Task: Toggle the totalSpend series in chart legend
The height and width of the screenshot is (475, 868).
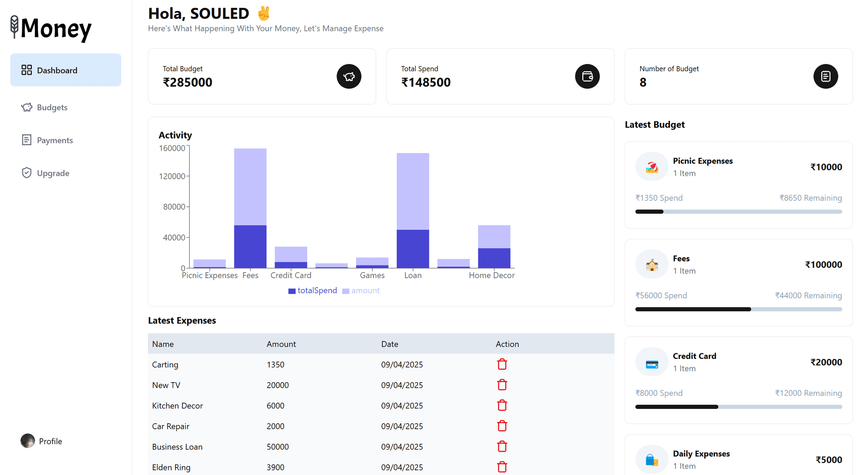Action: click(x=312, y=290)
